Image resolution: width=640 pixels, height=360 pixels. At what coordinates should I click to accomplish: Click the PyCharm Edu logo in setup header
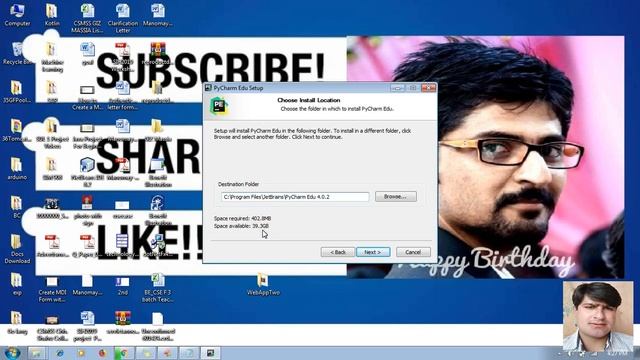(x=219, y=105)
